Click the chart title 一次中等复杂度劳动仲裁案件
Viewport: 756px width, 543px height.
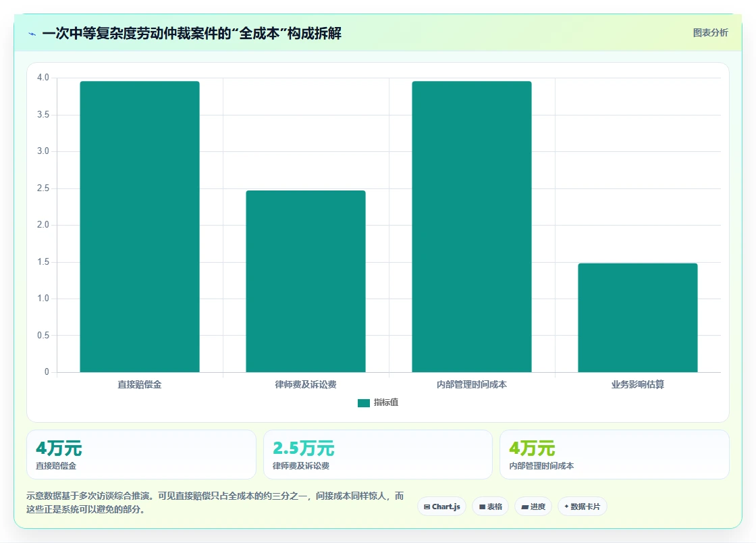coord(192,33)
